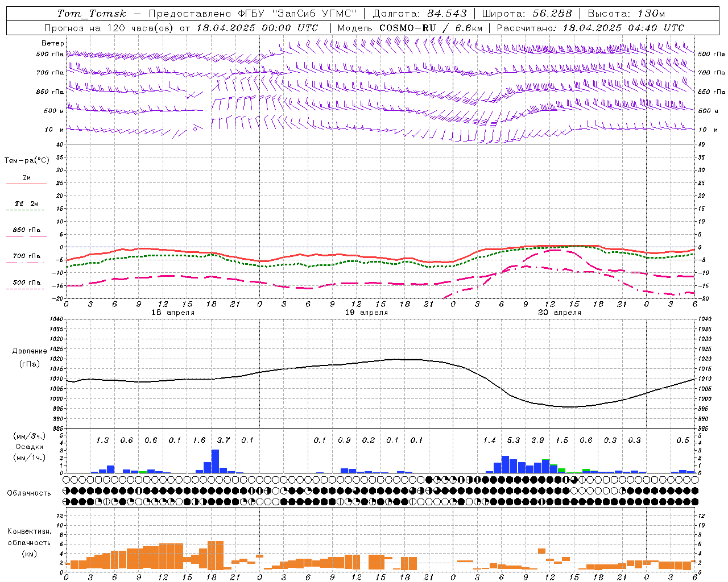
Task: Click the '850 гПа' temperature legend entry
Action: point(27,230)
